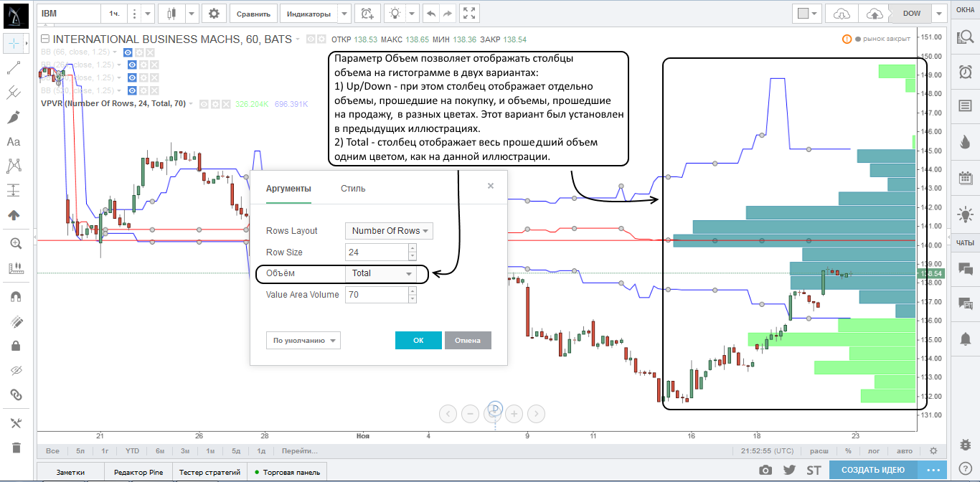Save the chart layout with the cloud upload icon

(x=874, y=13)
